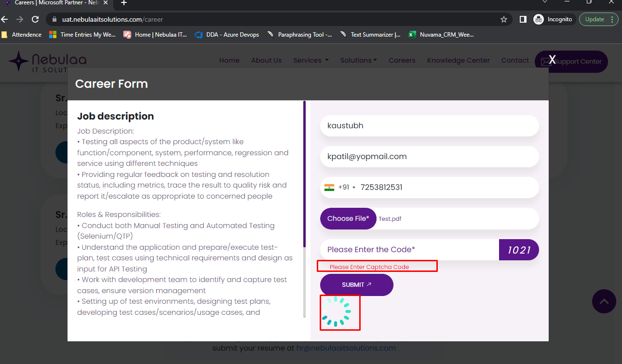Reload the page with the refresh icon
This screenshot has width=622, height=364.
point(35,19)
